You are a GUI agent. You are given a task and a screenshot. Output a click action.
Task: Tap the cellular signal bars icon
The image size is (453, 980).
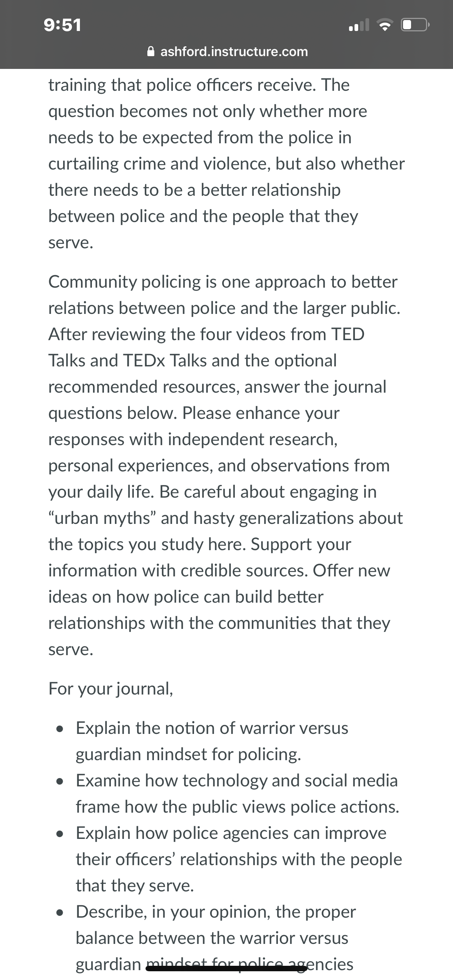click(359, 25)
